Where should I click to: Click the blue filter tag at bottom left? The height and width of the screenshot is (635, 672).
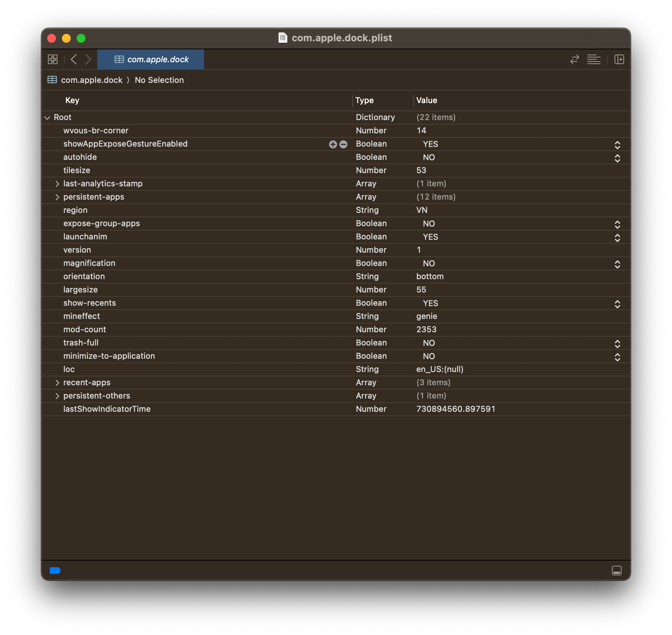pyautogui.click(x=55, y=571)
